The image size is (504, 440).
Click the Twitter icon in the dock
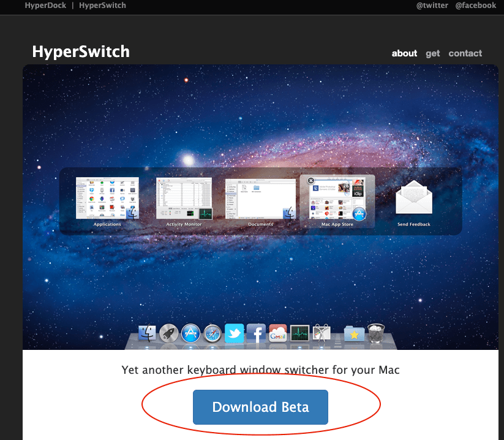[x=234, y=334]
